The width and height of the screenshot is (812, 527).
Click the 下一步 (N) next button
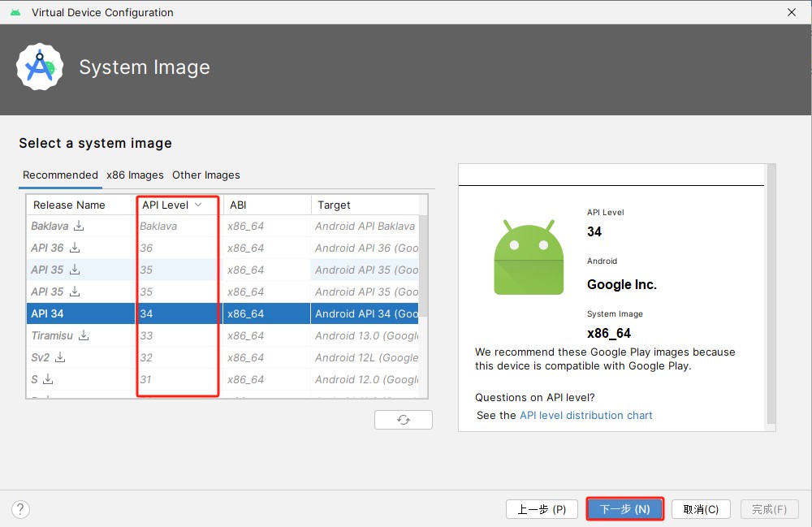625,509
